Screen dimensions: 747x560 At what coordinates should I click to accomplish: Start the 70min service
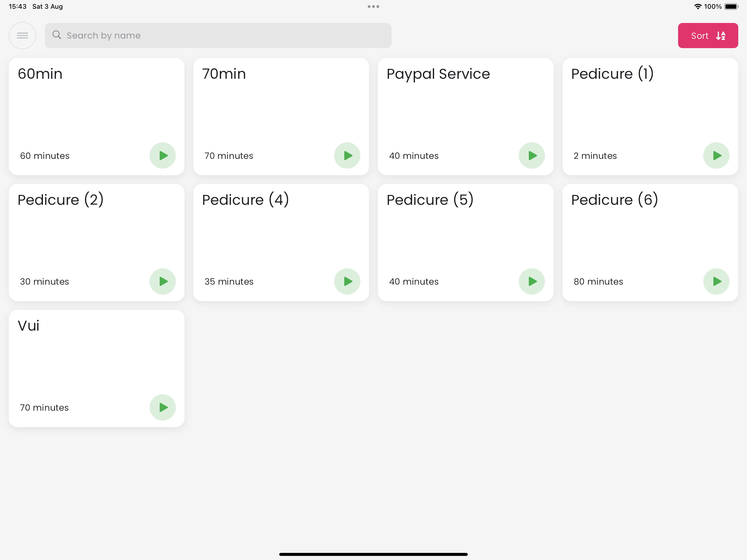[x=347, y=156]
